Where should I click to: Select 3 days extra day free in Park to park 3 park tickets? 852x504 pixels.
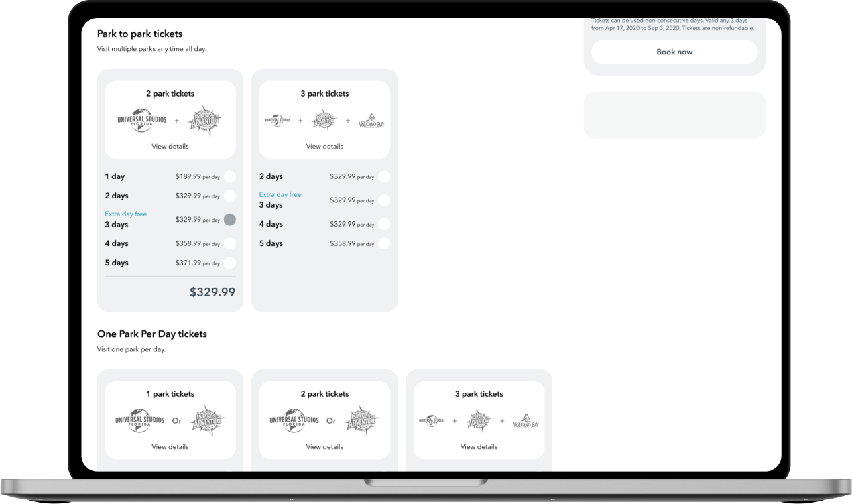pyautogui.click(x=384, y=200)
